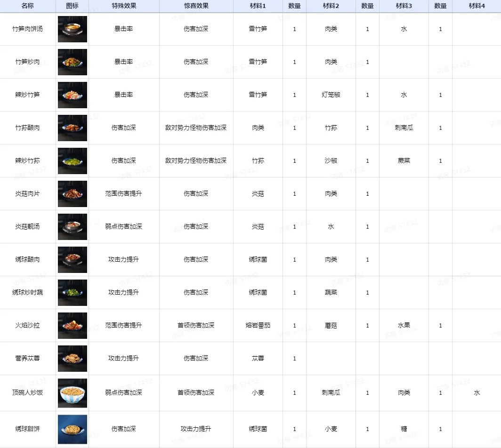Open the 竹荪酿肉 dish image

click(73, 128)
